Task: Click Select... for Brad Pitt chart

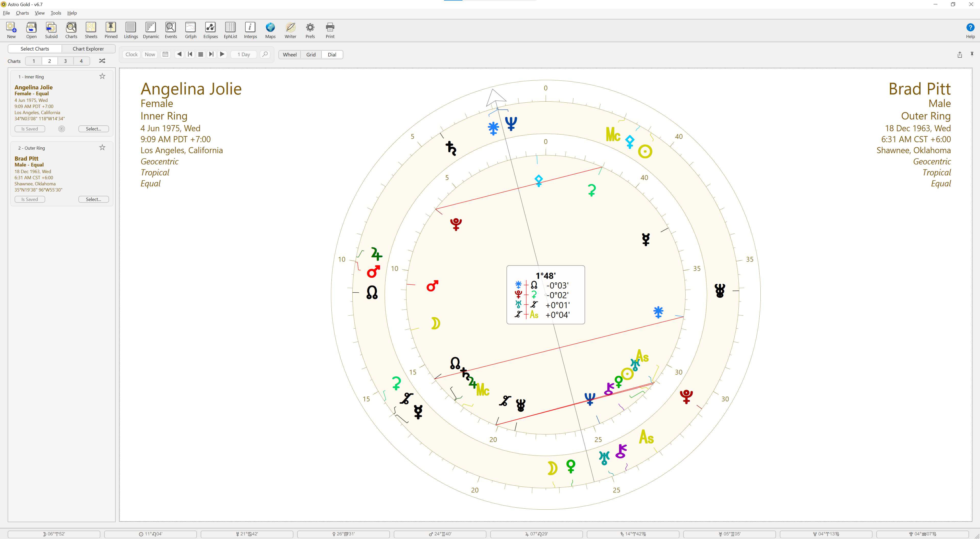Action: tap(94, 199)
